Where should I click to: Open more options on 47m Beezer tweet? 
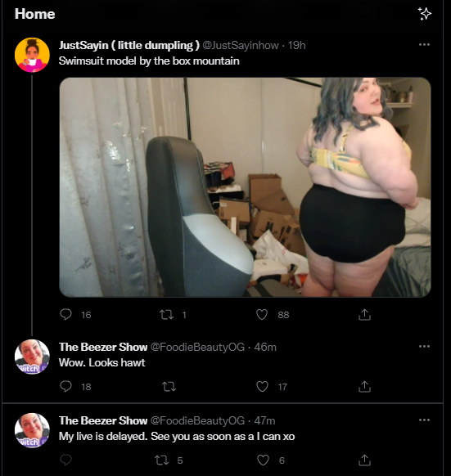coord(424,420)
